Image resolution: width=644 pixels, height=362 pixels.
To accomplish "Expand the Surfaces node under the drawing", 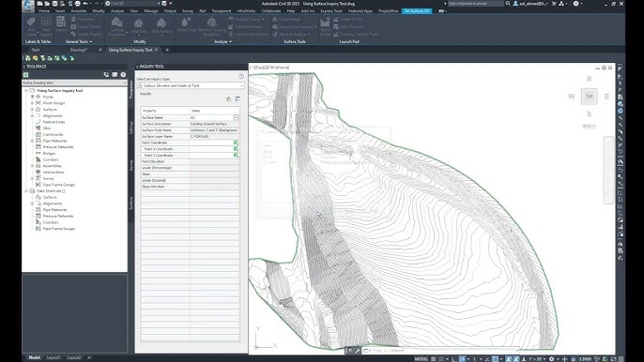I will (x=33, y=109).
